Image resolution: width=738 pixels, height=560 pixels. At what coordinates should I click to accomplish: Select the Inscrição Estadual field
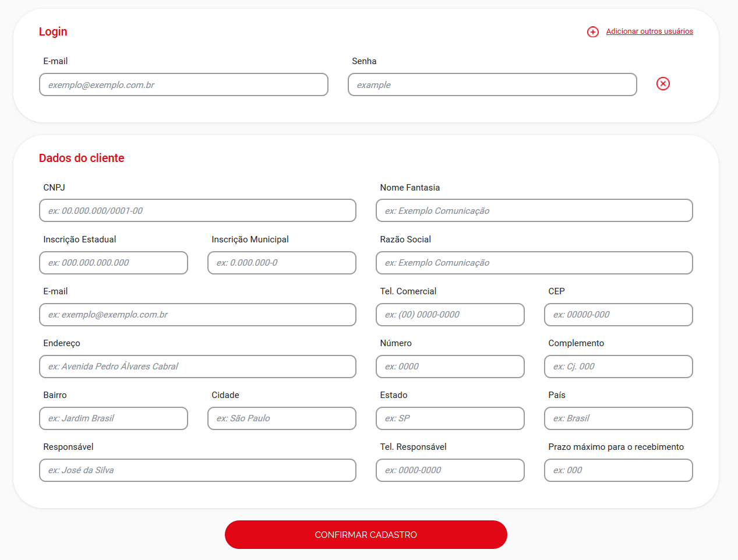[114, 263]
